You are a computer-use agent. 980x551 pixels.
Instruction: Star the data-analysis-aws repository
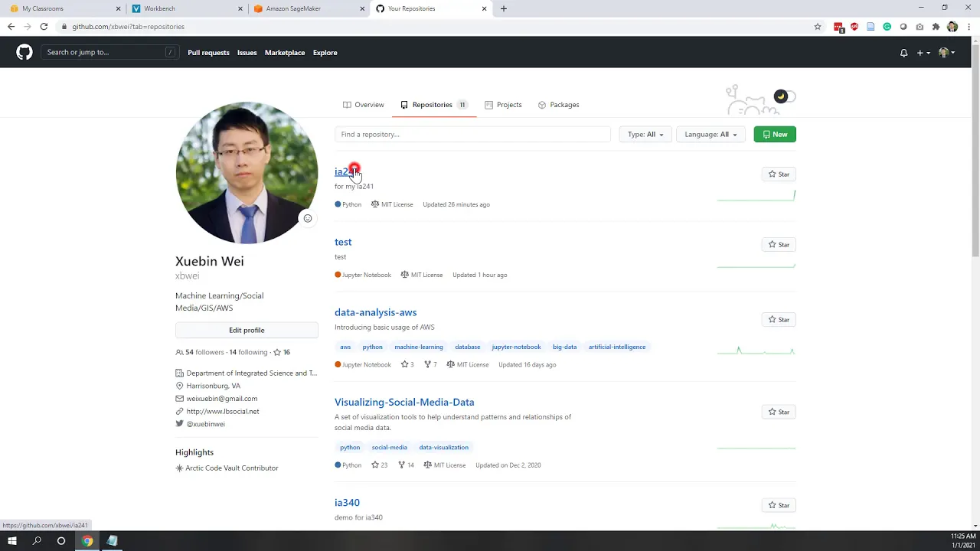(779, 319)
